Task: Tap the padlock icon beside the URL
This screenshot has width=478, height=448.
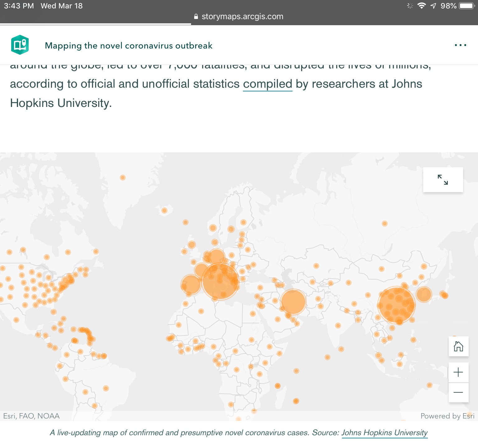Action: (196, 17)
